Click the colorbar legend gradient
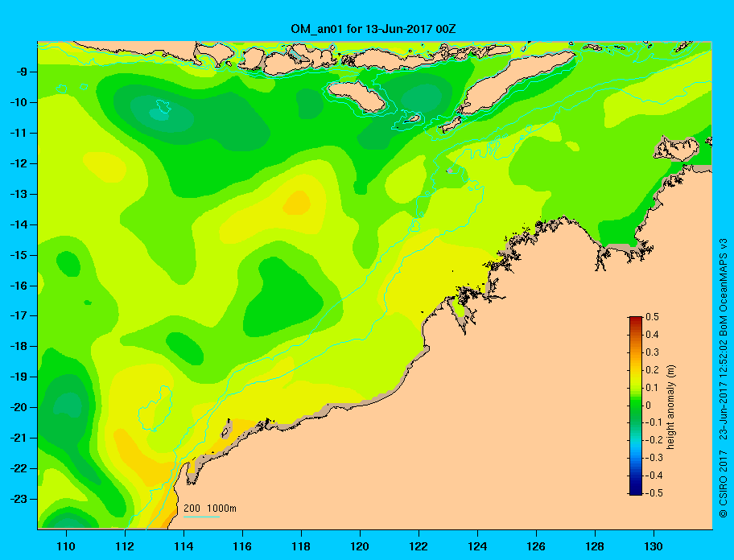The width and height of the screenshot is (734, 560). pos(636,406)
